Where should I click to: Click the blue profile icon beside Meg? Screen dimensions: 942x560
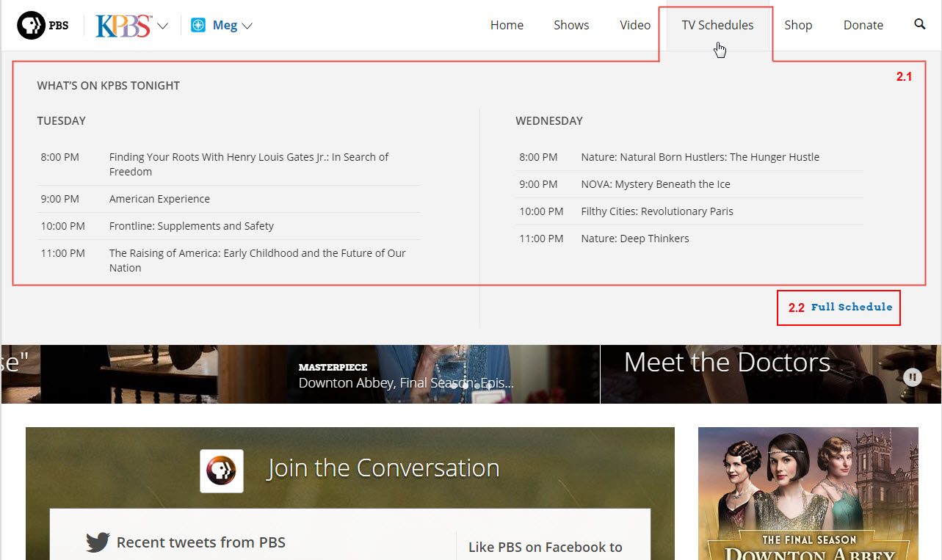pos(198,26)
